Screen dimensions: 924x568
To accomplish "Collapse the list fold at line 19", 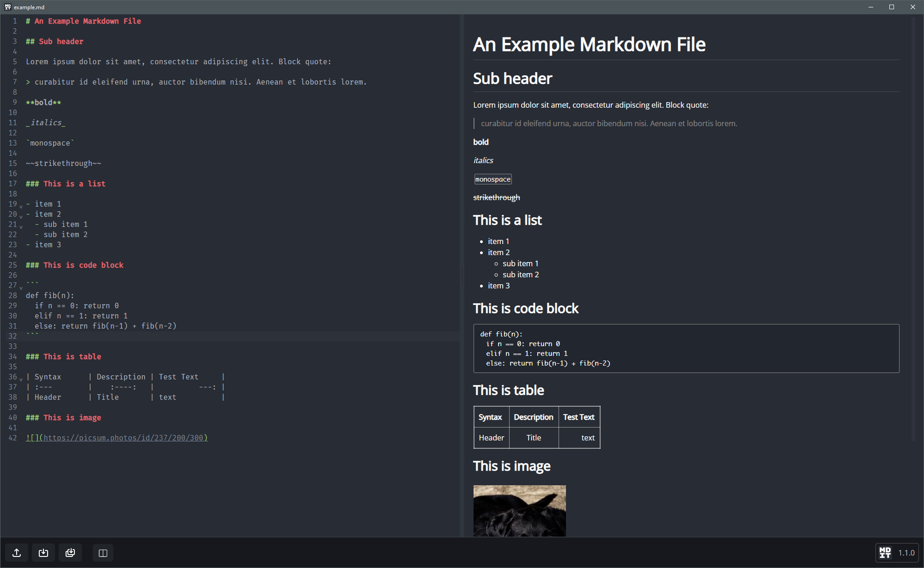I will coord(21,206).
